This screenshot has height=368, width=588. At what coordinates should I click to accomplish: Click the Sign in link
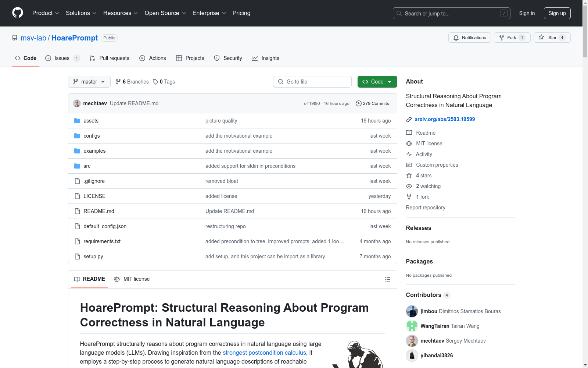pos(527,13)
